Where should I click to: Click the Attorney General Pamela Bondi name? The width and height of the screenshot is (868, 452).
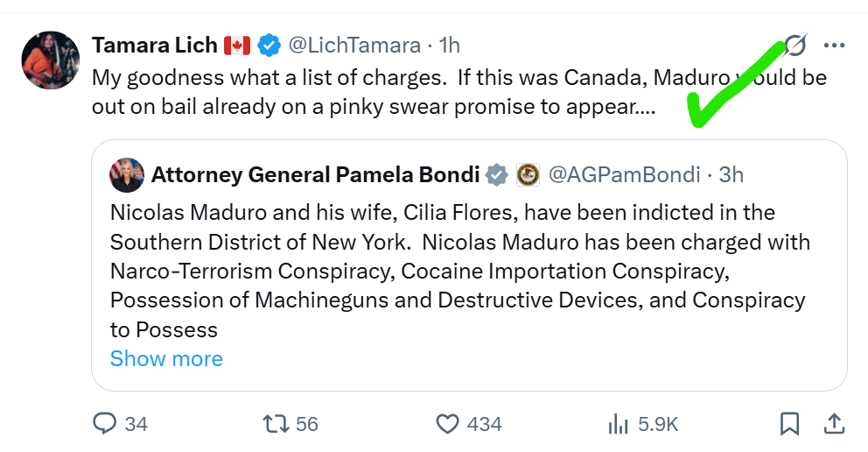point(315,174)
